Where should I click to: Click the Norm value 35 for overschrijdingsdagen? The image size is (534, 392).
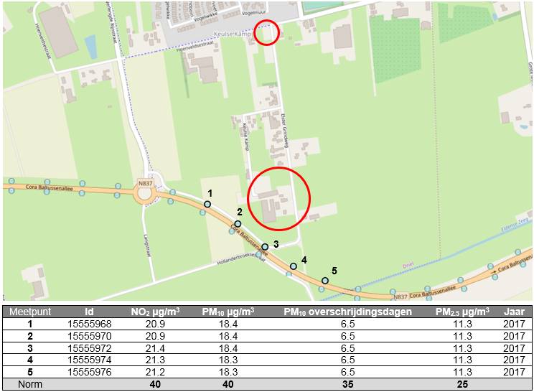tap(347, 384)
